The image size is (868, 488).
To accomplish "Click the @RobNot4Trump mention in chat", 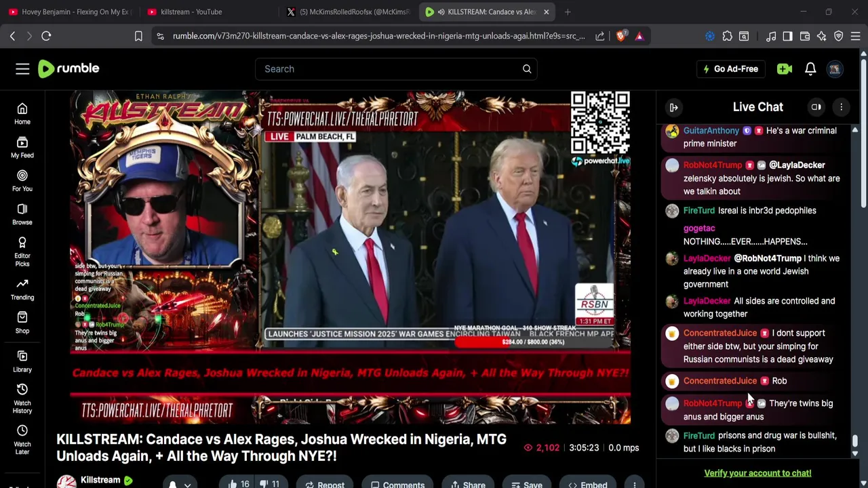I will pos(768,258).
